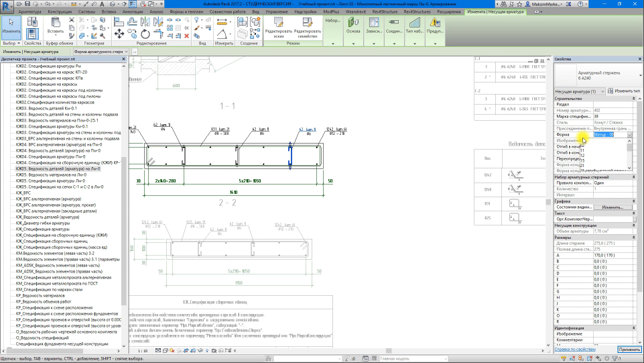The width and height of the screenshot is (644, 363).
Task: Click the Type Properties icon in Свойства panel
Action: [32, 21]
